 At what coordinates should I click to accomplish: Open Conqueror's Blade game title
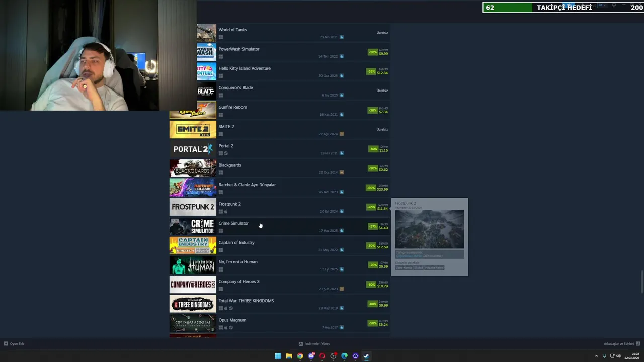pos(235,88)
